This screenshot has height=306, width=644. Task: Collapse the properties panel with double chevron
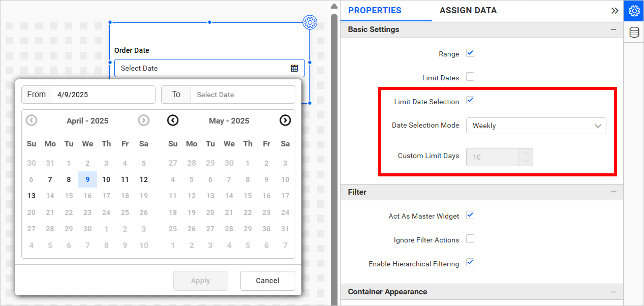(x=614, y=11)
